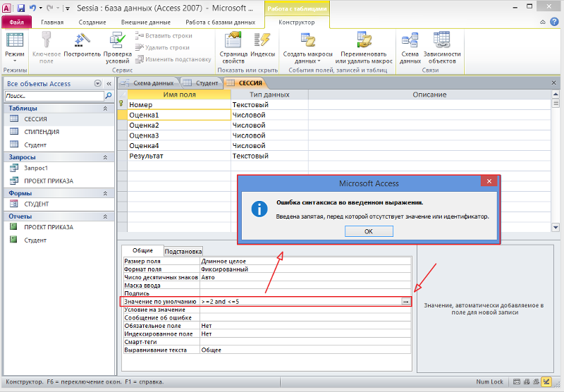The height and width of the screenshot is (392, 564).
Task: Click the Результат field name cell
Action: pyautogui.click(x=179, y=156)
